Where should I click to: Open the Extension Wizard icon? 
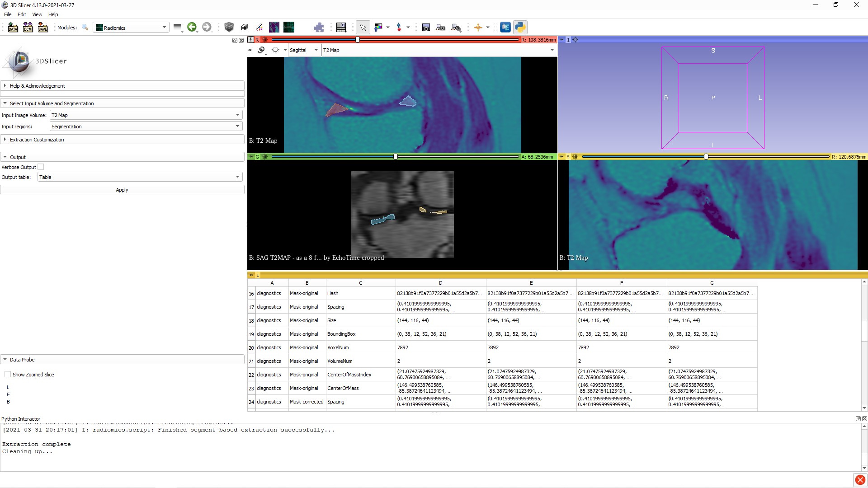click(x=505, y=27)
